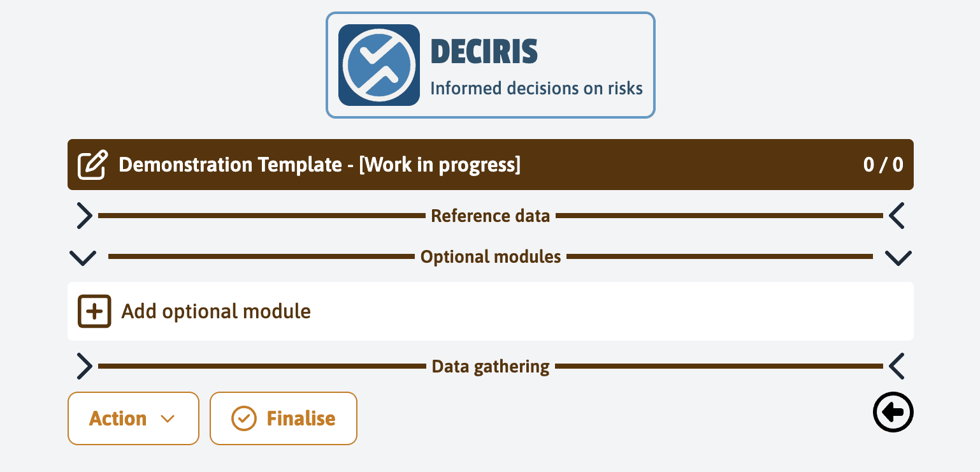
Task: Click the Informed decisions on risks tagline
Action: pos(537,88)
